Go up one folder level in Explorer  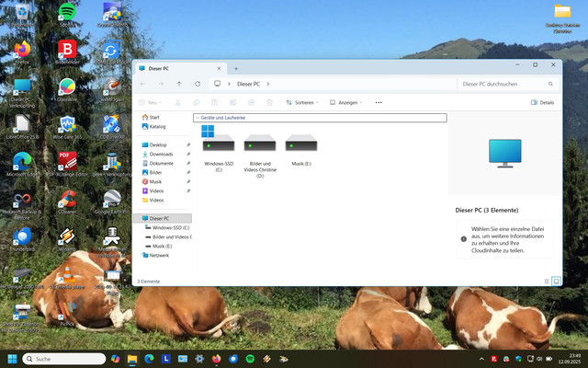tap(179, 84)
